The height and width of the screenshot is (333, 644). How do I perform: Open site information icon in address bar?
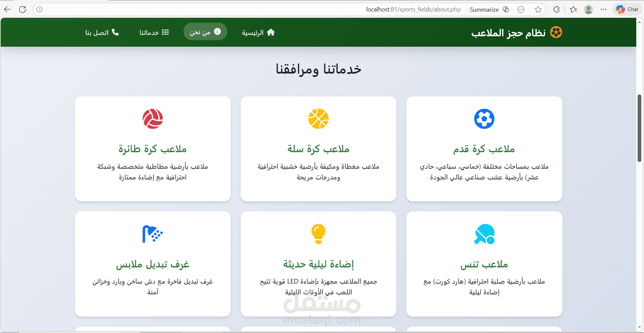(x=39, y=9)
